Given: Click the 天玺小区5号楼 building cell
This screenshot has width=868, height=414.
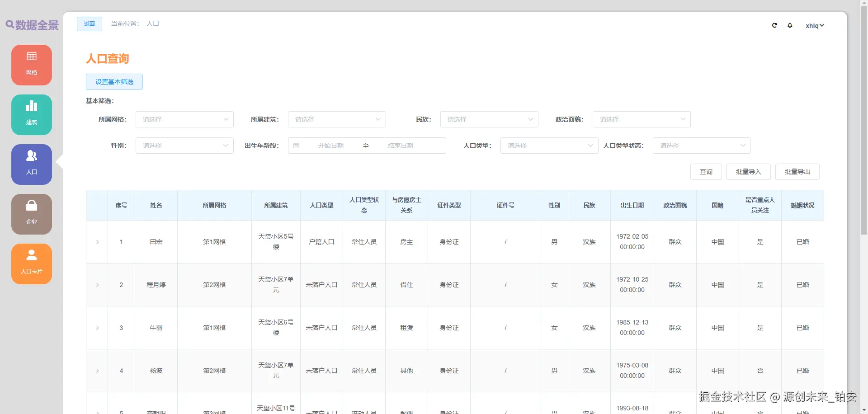Looking at the screenshot, I should pos(276,242).
